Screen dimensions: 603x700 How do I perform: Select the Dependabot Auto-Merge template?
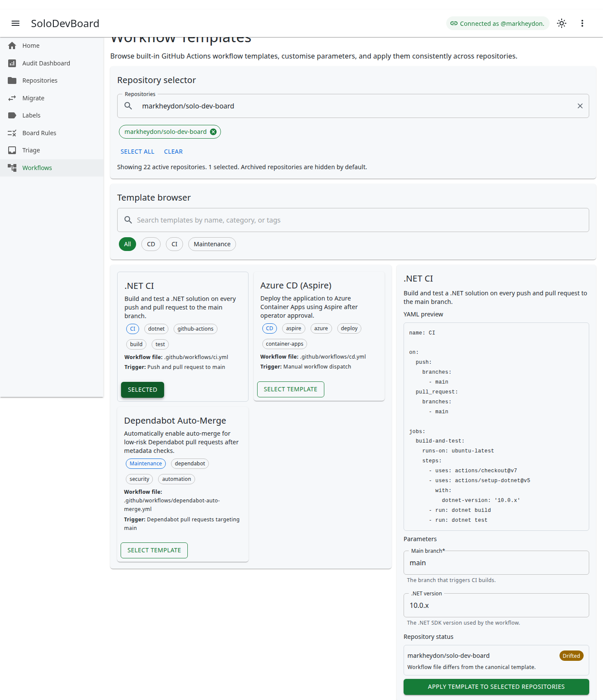pyautogui.click(x=154, y=550)
